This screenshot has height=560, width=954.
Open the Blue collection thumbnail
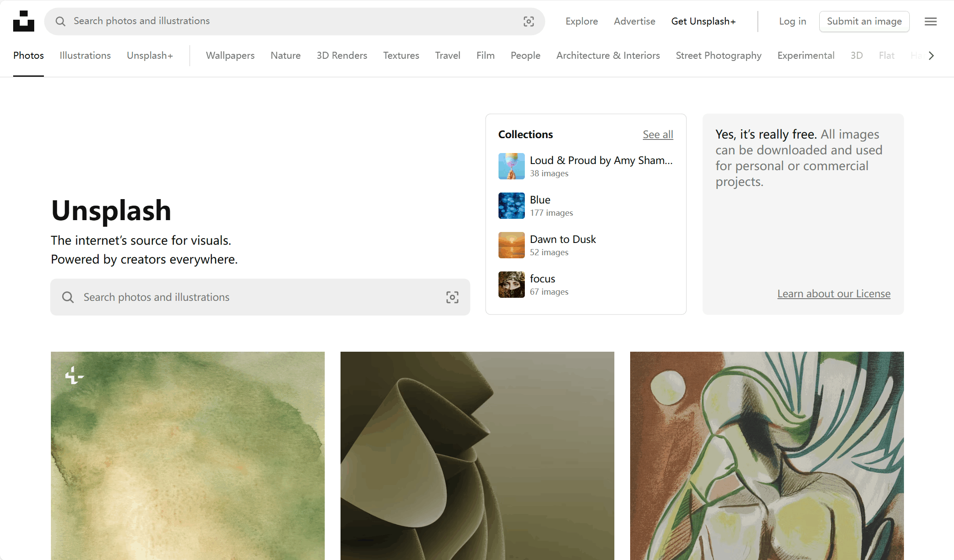coord(511,206)
